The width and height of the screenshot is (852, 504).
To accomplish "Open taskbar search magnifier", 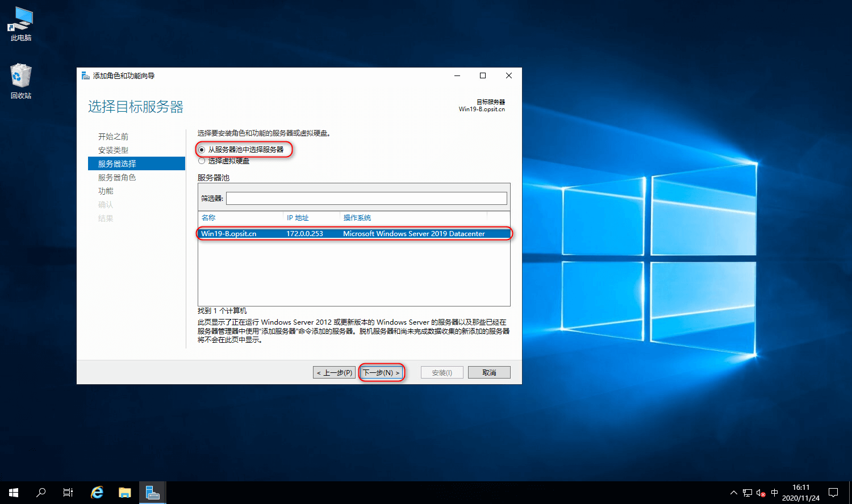I will click(x=41, y=493).
